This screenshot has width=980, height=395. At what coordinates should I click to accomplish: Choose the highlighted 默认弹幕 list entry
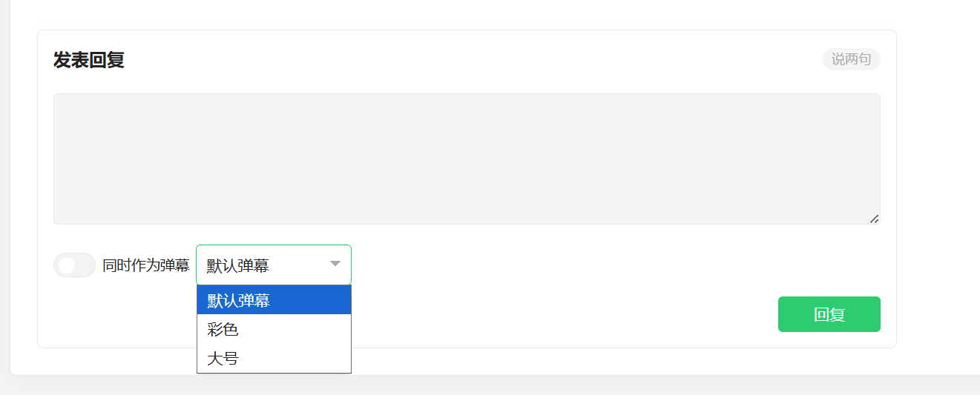coord(274,300)
